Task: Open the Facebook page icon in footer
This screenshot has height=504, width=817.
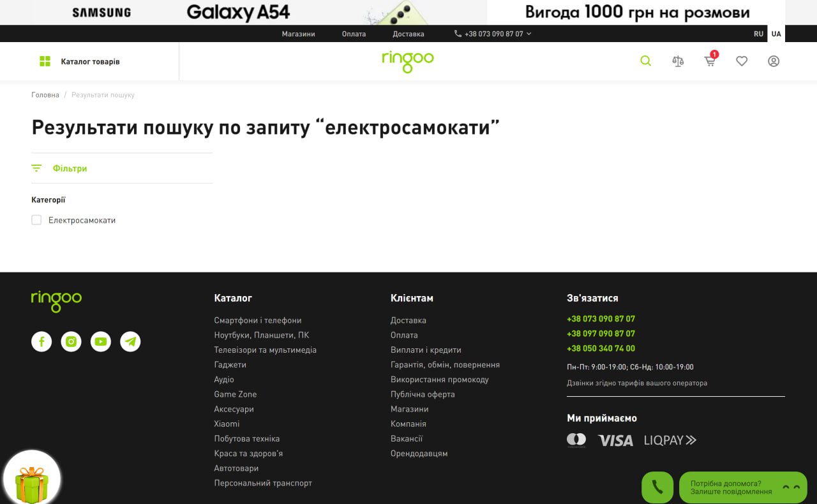Action: (41, 341)
